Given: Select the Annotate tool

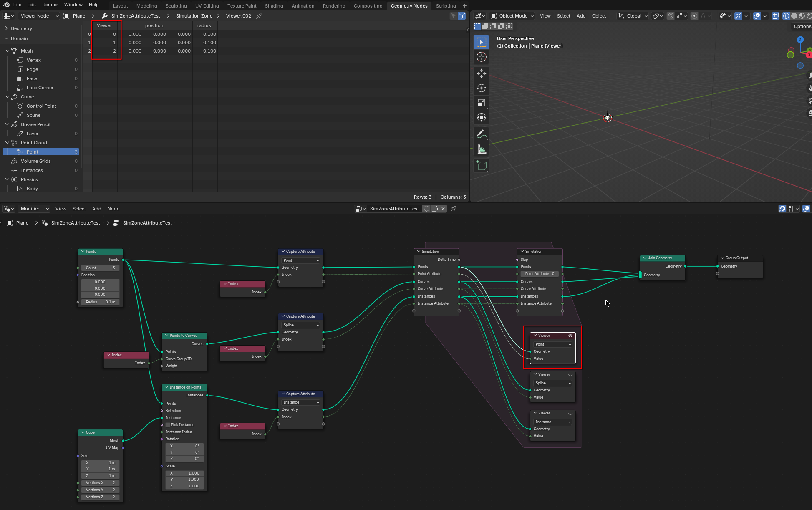Looking at the screenshot, I should (x=481, y=134).
